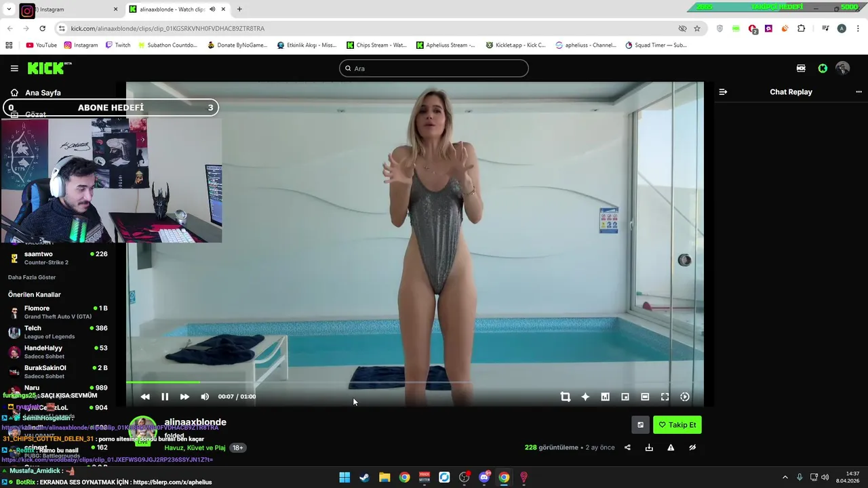This screenshot has height=488, width=868.
Task: Open Ana Sayfa in the sidebar
Action: [x=43, y=93]
